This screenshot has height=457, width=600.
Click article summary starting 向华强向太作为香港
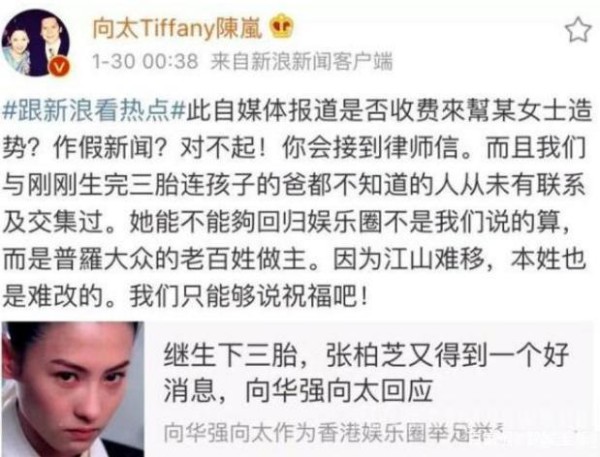(333, 433)
